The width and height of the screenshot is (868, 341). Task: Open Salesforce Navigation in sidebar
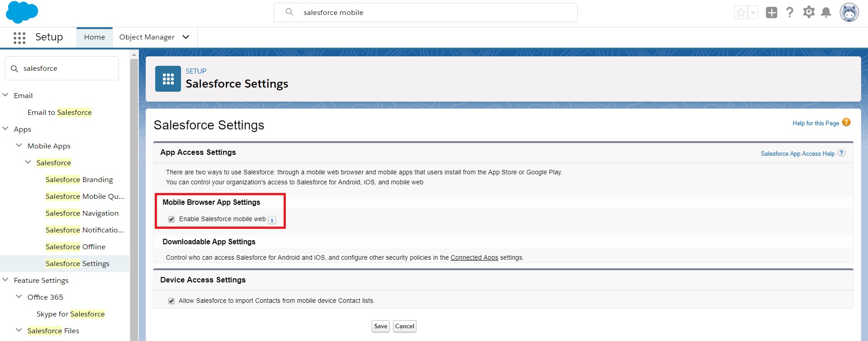[x=82, y=213]
